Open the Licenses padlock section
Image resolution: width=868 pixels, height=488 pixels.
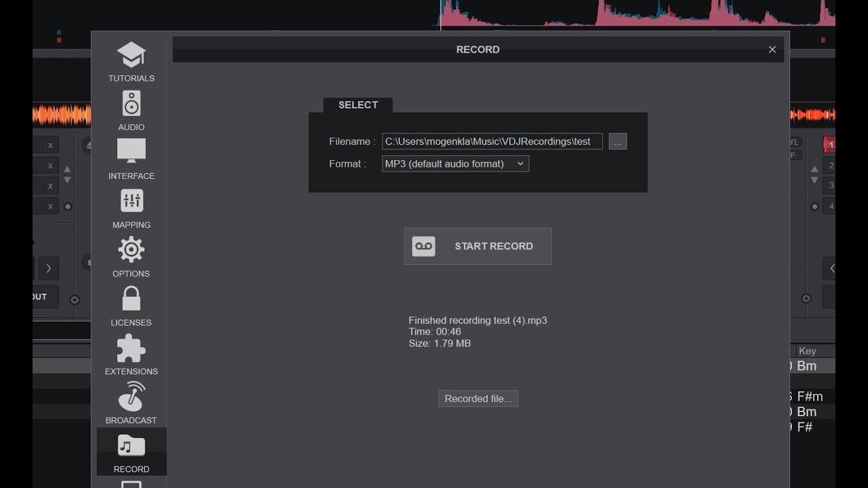click(x=132, y=305)
